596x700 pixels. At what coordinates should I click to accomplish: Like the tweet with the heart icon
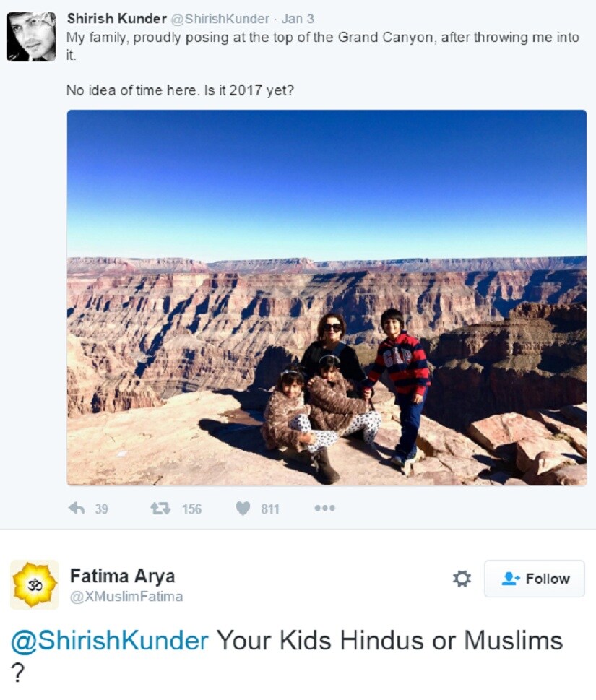[x=243, y=508]
